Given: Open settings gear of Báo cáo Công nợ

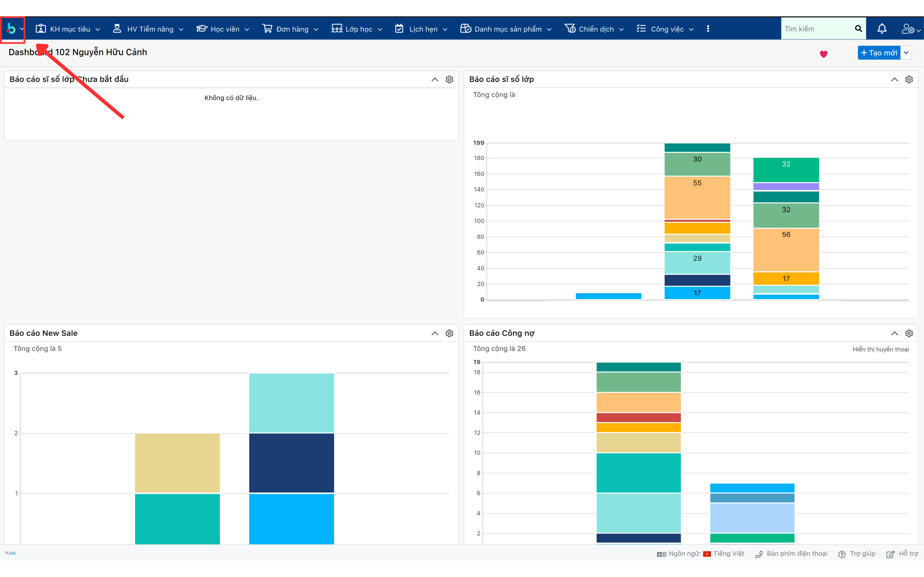Looking at the screenshot, I should 909,333.
